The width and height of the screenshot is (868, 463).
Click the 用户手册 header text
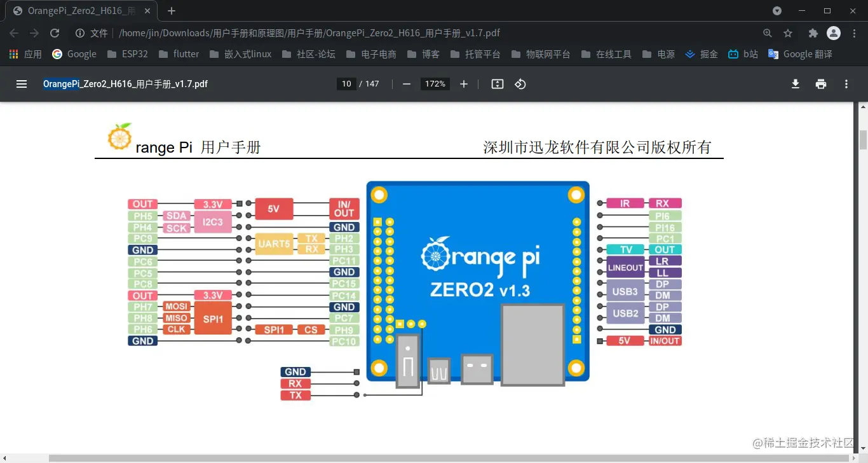pos(231,148)
